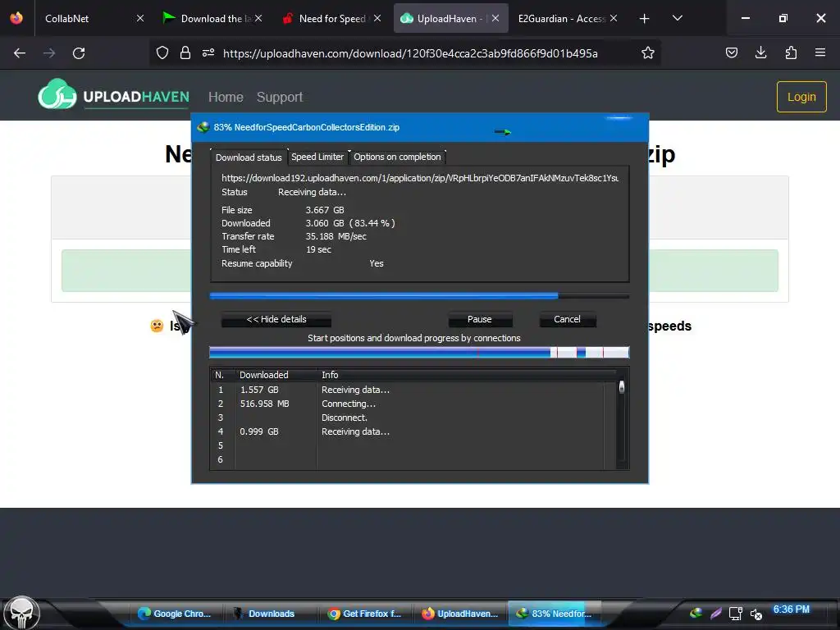This screenshot has width=840, height=630.
Task: Open the UploadHaven Home link
Action: tap(226, 97)
